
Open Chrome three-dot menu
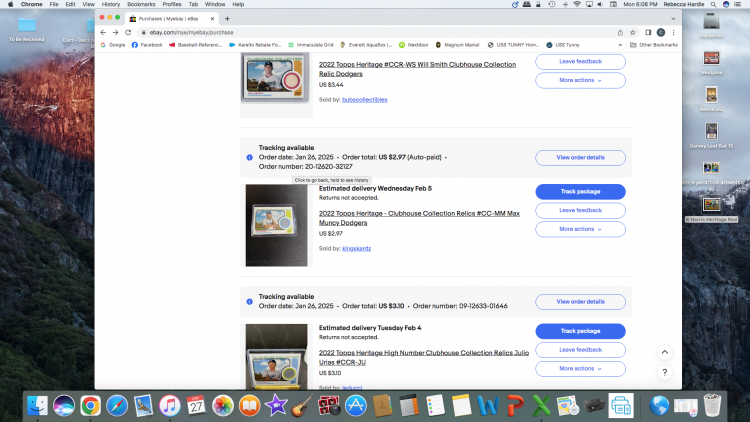click(673, 33)
